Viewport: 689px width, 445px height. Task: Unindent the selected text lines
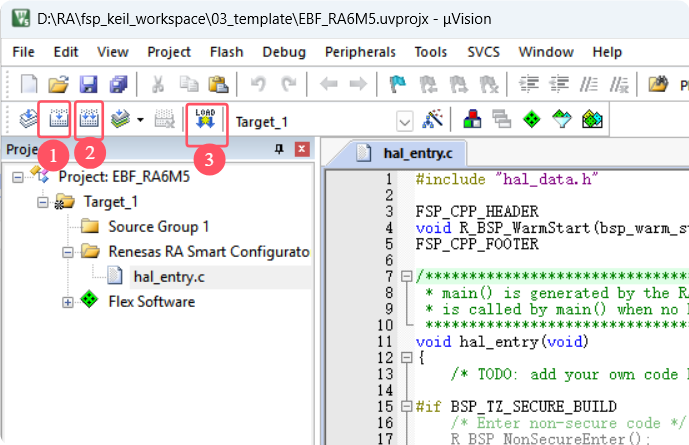tap(559, 83)
